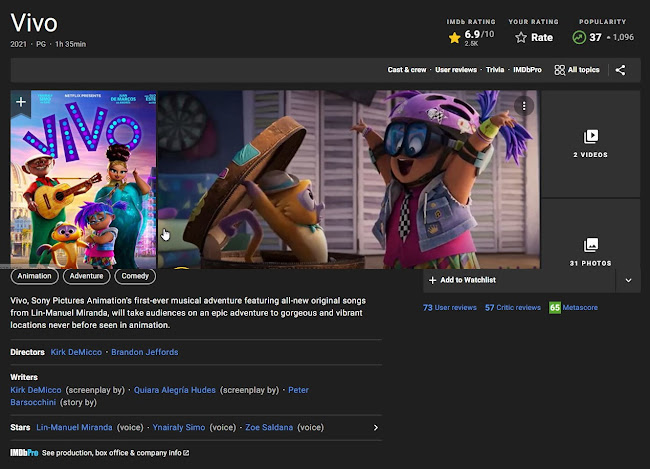650x469 pixels.
Task: Click the videos play icon
Action: click(x=591, y=136)
